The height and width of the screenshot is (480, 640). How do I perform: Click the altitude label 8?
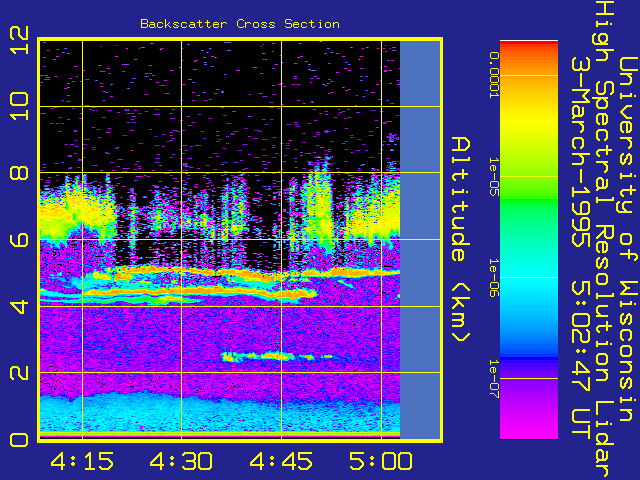coord(19,172)
